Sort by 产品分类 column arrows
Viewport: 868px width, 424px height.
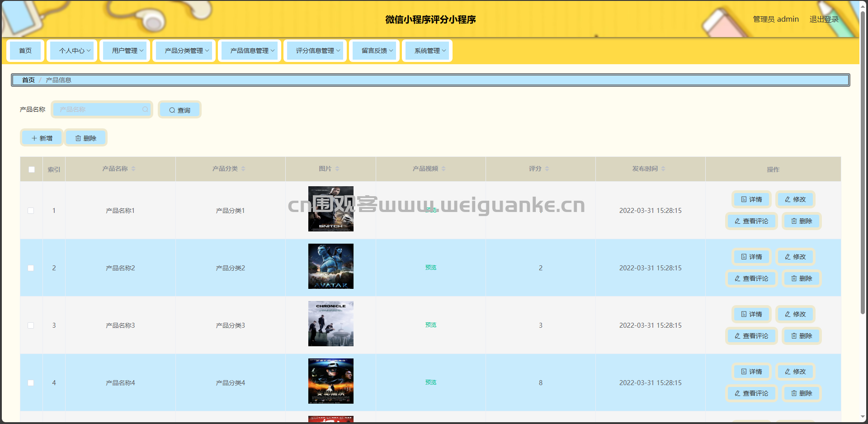point(243,169)
